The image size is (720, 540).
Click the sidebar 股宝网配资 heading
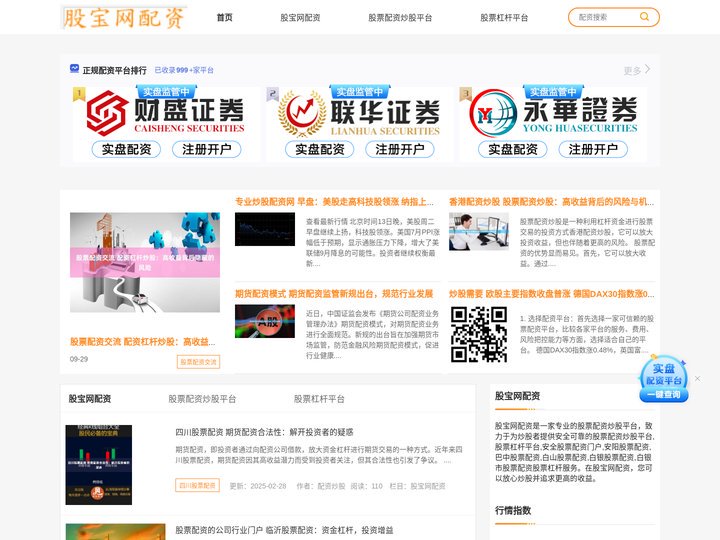518,396
